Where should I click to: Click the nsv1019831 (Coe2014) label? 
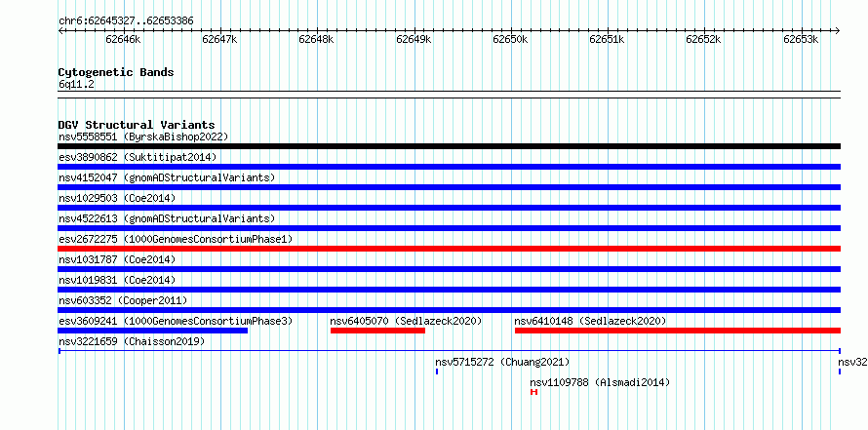(x=117, y=280)
